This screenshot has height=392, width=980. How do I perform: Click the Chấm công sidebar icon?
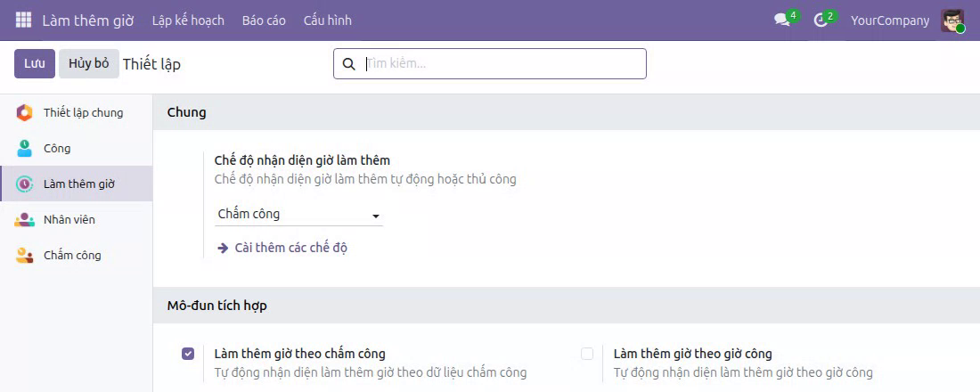point(24,256)
